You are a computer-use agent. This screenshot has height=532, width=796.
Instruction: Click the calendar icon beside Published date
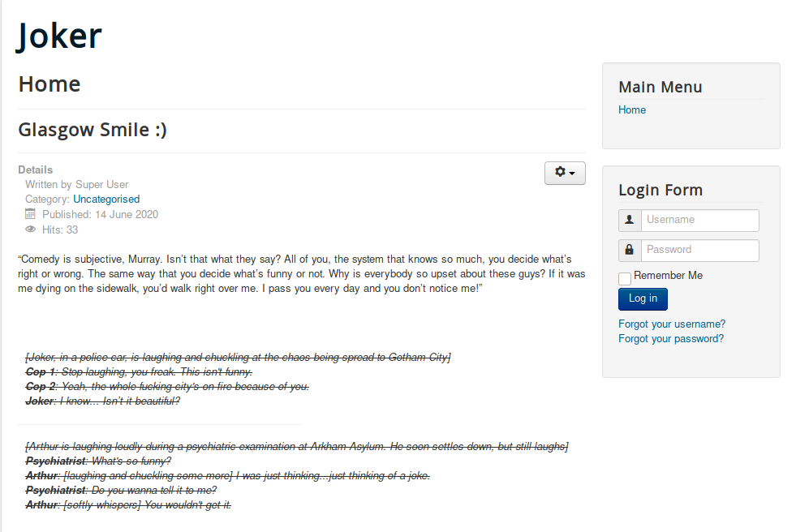coord(30,214)
